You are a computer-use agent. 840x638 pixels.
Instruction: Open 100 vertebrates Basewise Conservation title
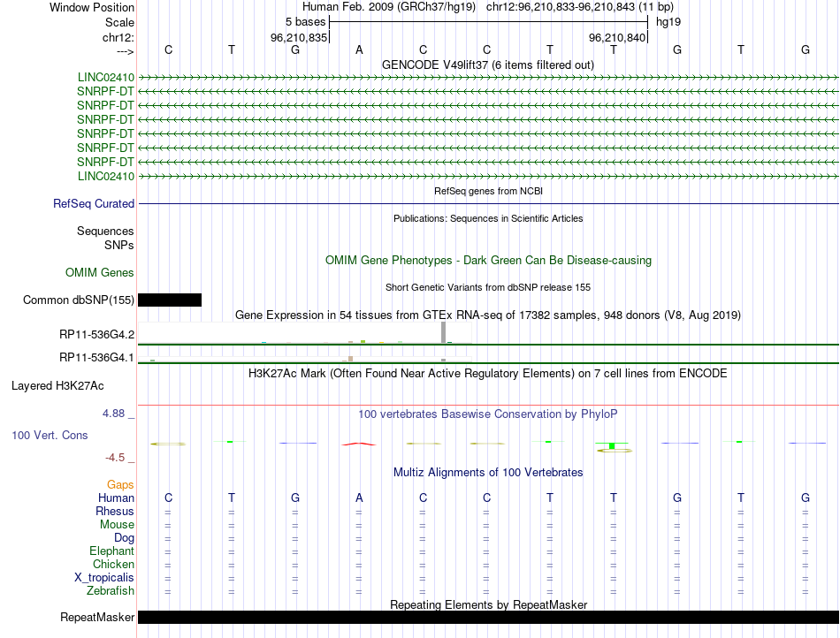coord(488,414)
